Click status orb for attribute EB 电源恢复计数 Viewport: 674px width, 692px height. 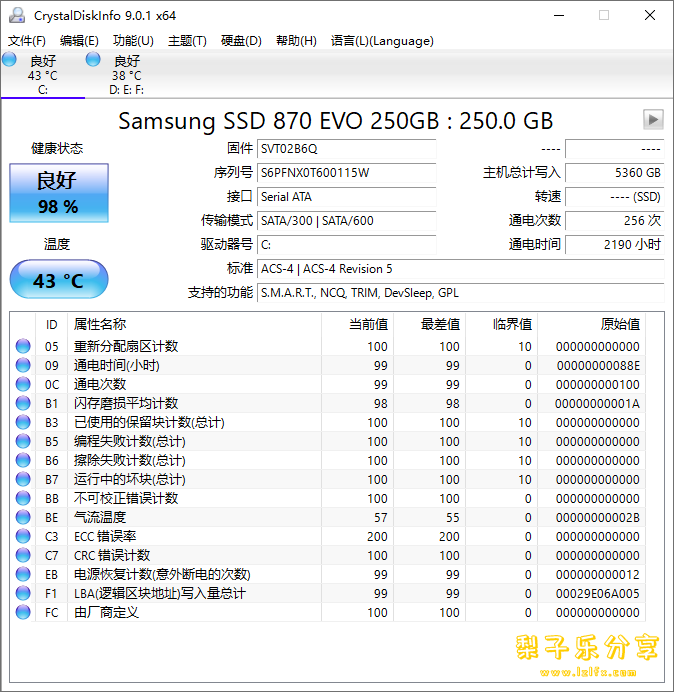pos(23,574)
